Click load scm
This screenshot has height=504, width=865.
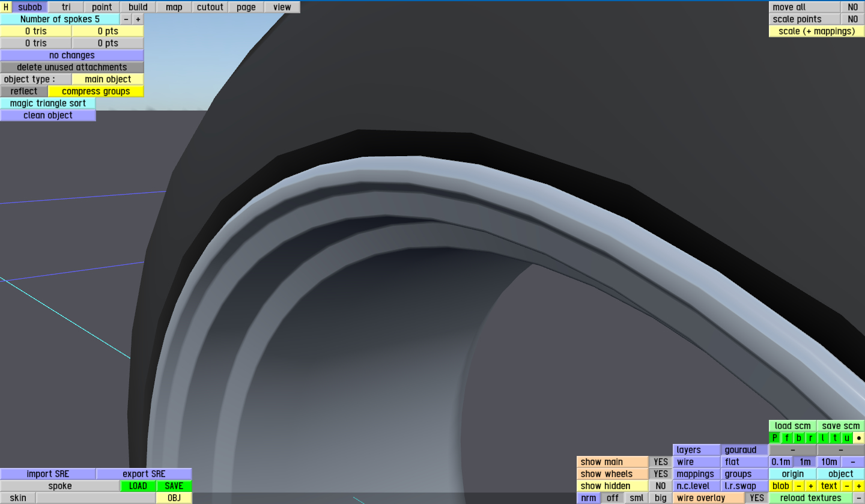click(793, 426)
